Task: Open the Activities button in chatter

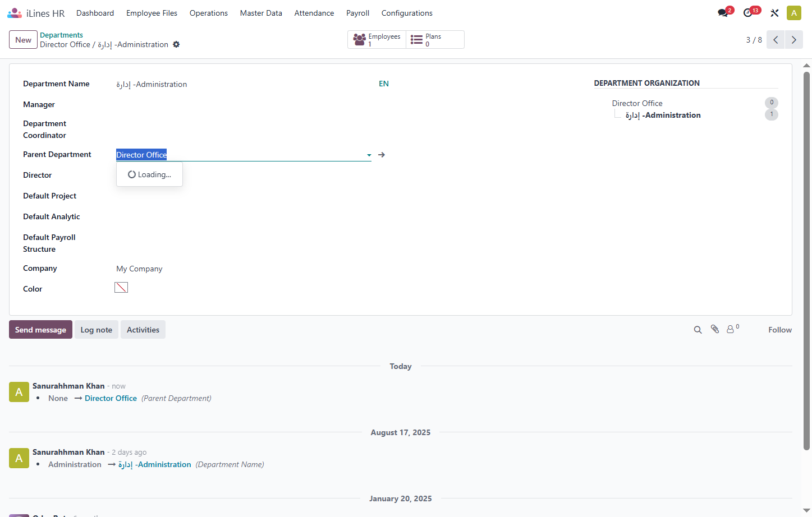Action: pos(143,330)
